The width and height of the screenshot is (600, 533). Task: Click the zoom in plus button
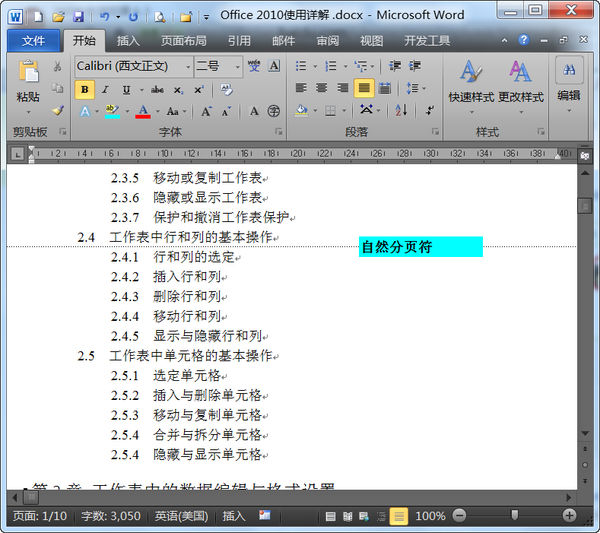pyautogui.click(x=569, y=516)
